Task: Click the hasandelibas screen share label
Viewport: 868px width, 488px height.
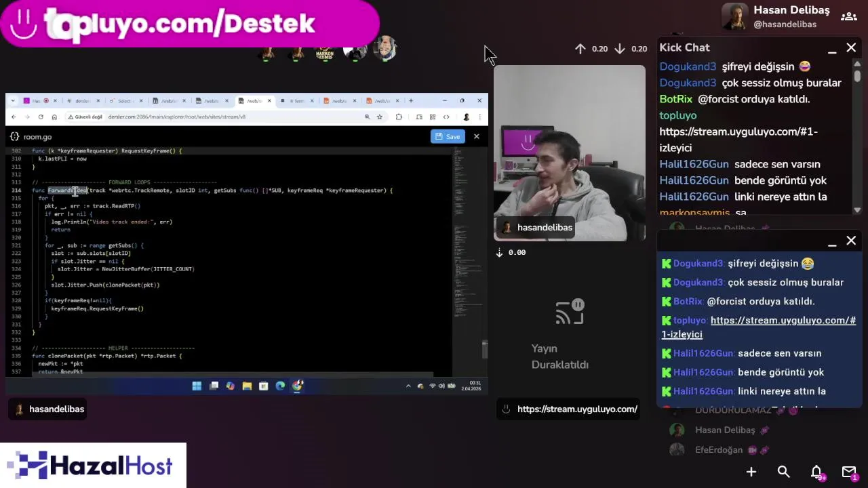Action: tap(47, 409)
